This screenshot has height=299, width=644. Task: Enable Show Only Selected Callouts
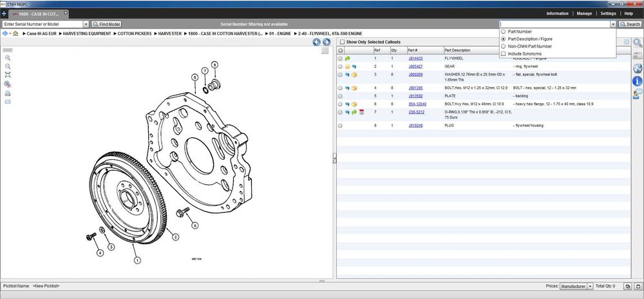point(341,42)
